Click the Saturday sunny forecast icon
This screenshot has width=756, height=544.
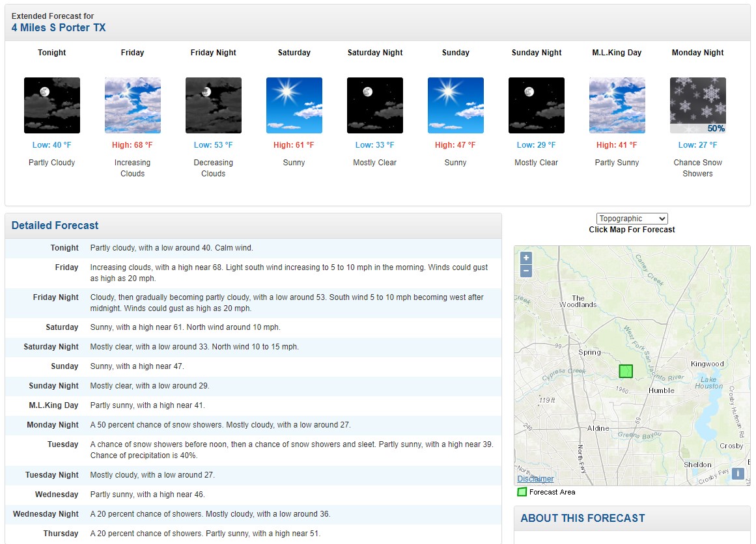(294, 105)
